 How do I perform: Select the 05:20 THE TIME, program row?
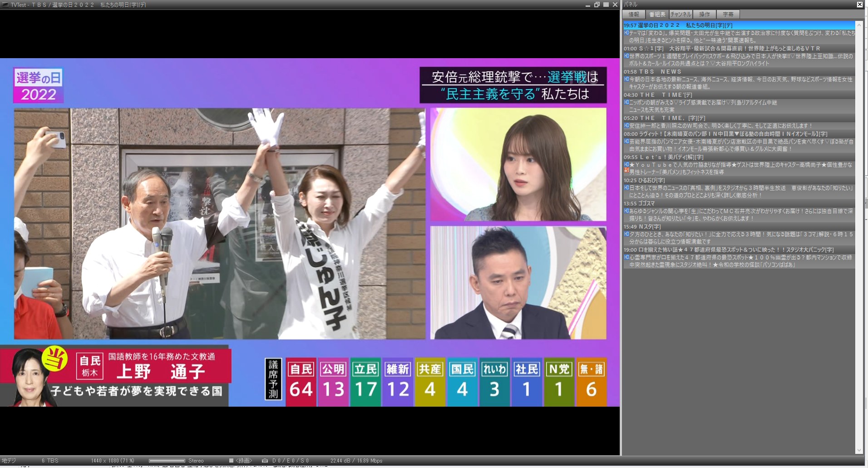(x=739, y=118)
